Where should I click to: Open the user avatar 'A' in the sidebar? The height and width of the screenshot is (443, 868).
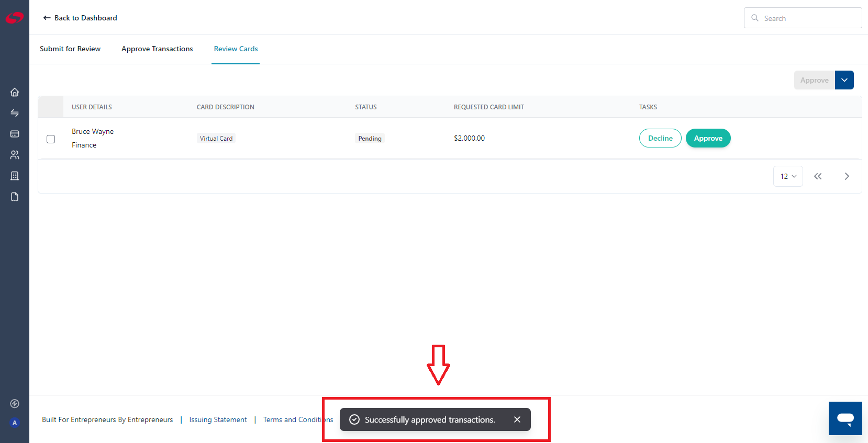[15, 423]
